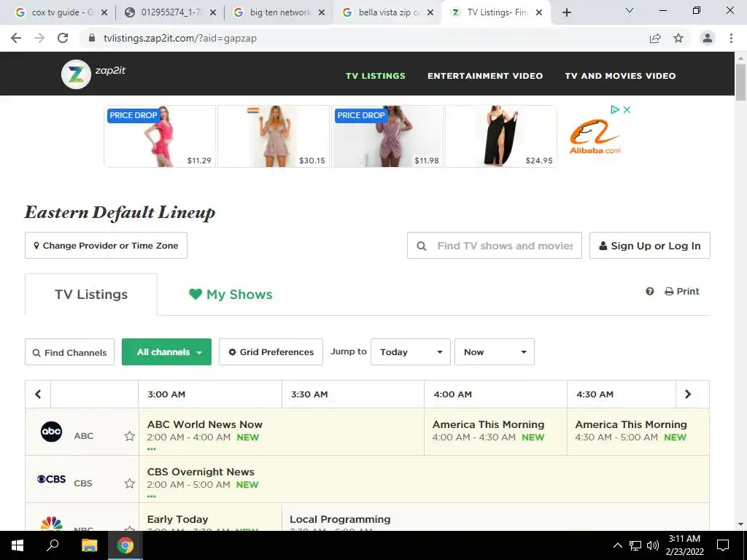Screen dimensions: 747x560
Task: Open the $24.95 black dress ad thumbnail
Action: (x=500, y=136)
